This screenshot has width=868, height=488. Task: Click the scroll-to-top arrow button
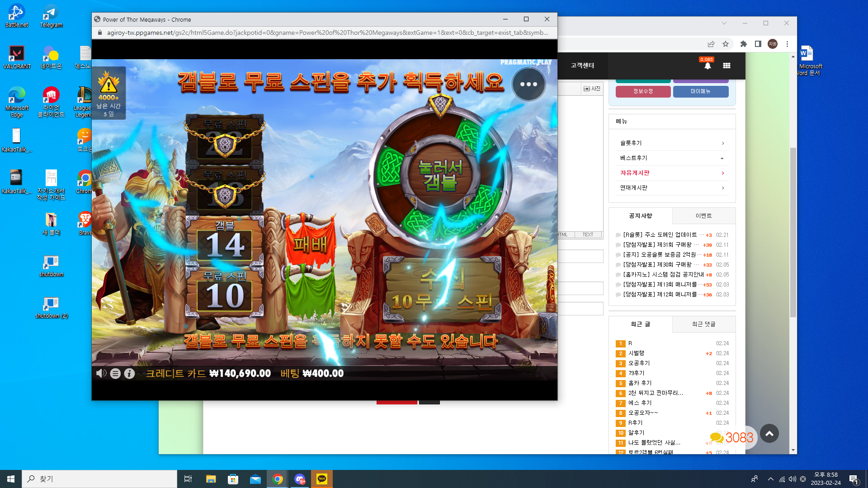[x=769, y=434]
